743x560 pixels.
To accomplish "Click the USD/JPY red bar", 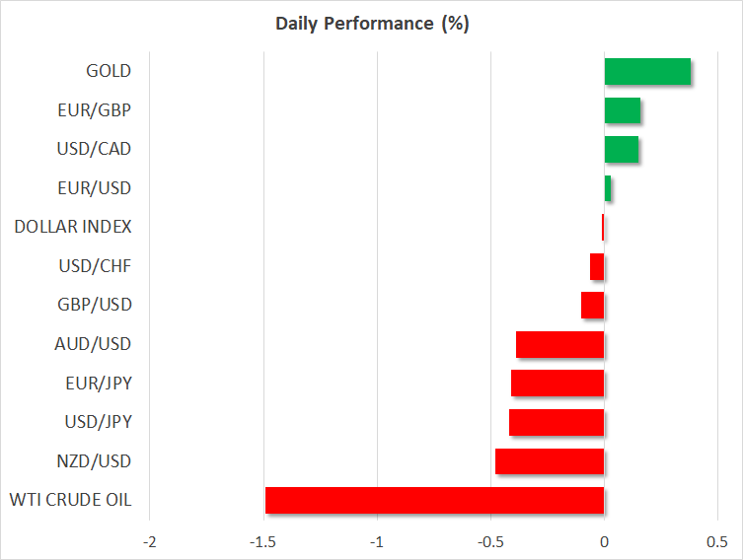I will pyautogui.click(x=557, y=422).
